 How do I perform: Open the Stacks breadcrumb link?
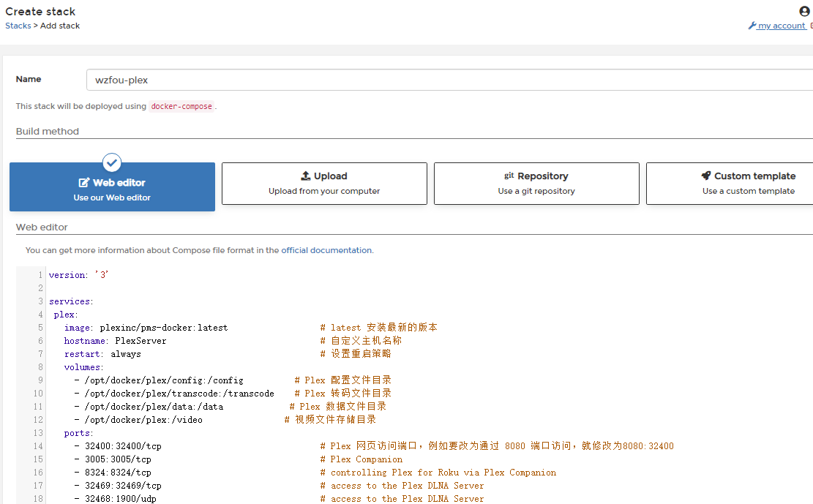[18, 26]
